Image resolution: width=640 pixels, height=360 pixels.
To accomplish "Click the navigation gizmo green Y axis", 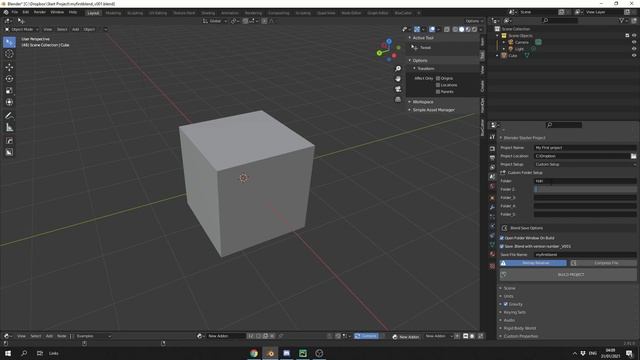I will coord(379,53).
